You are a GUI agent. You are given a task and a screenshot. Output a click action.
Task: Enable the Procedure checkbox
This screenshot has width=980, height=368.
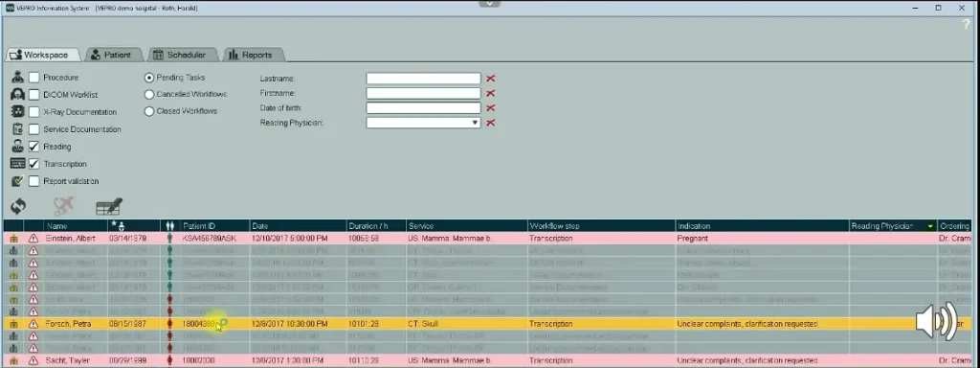tap(33, 78)
